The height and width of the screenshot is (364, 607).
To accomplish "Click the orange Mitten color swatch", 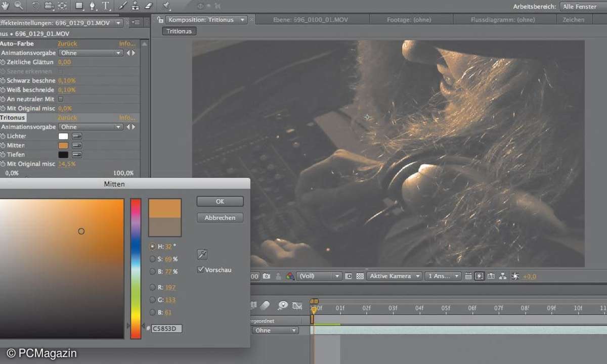I will click(x=63, y=146).
